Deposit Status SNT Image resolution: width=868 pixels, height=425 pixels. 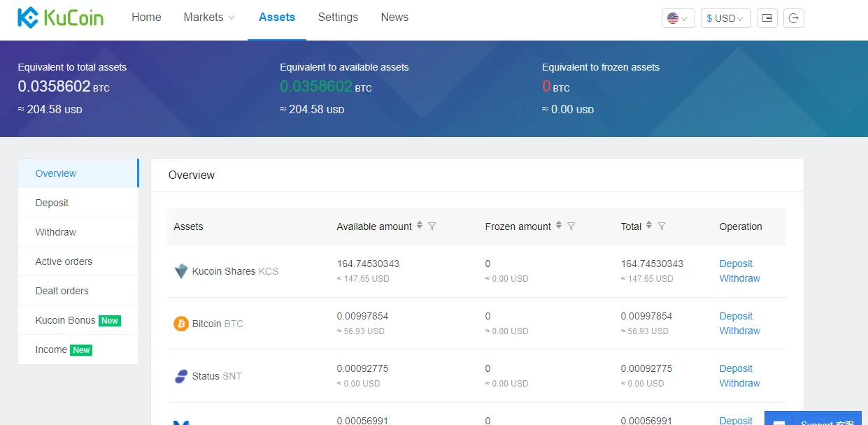(736, 368)
